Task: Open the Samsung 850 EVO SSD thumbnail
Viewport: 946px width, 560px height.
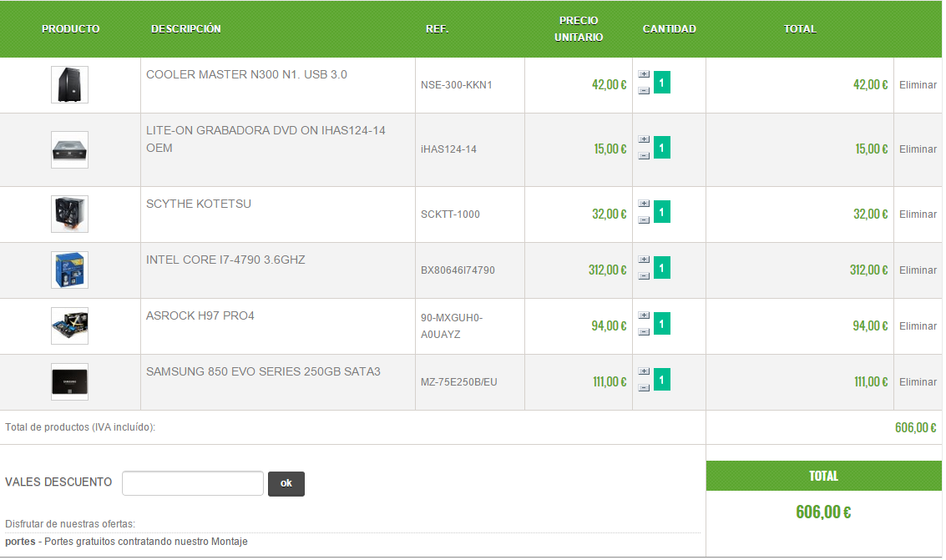Action: (x=69, y=382)
